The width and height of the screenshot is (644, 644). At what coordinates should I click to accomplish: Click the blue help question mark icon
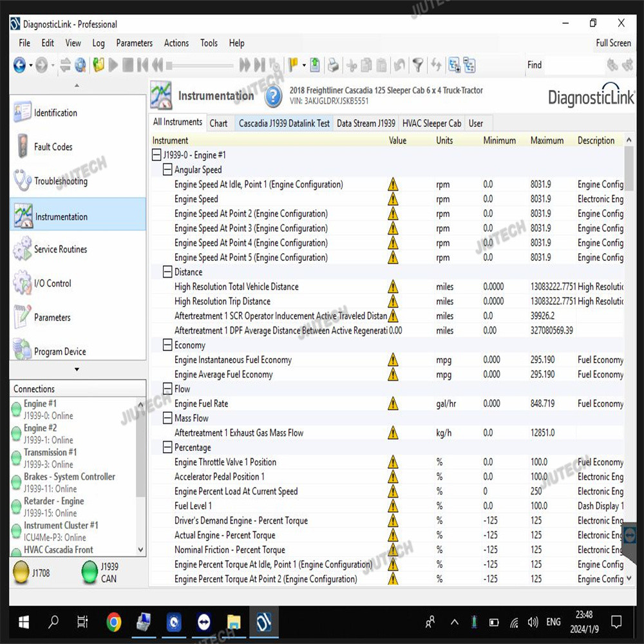coord(274,97)
